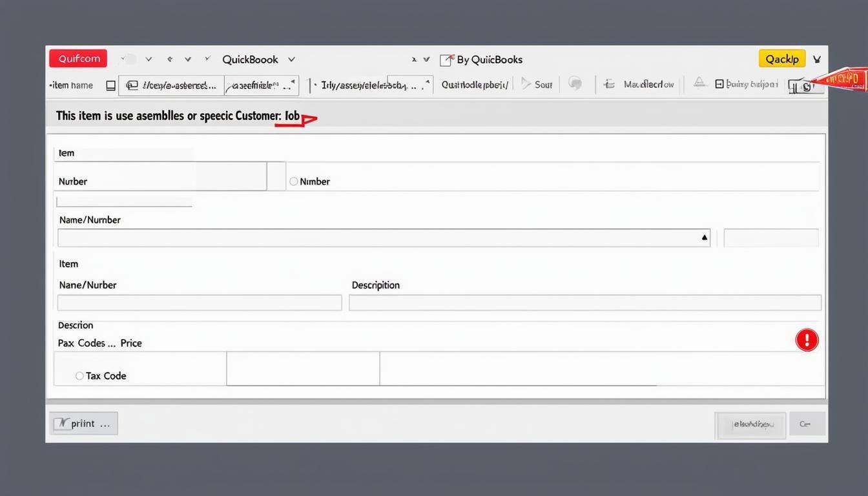Click the Maudlecrlow toolbar icon
Screen dimensions: 868x496
(x=608, y=83)
